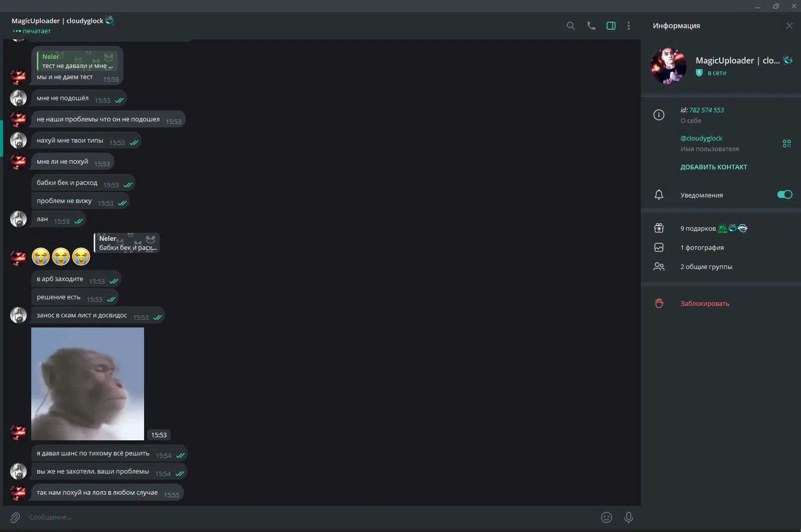This screenshot has height=532, width=801.
Task: Focus the Сообщение message input field
Action: click(x=302, y=517)
